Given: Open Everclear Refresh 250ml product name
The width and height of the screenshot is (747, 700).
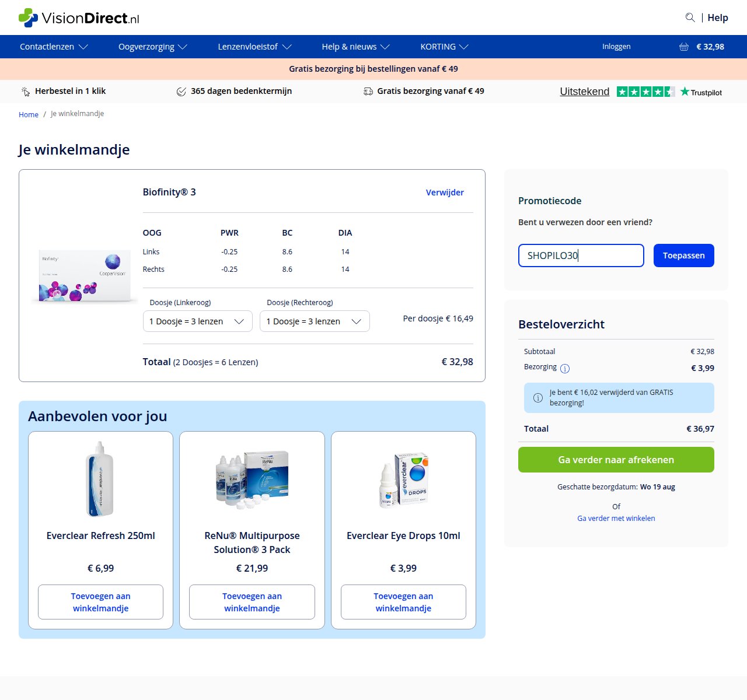Looking at the screenshot, I should click(x=100, y=535).
